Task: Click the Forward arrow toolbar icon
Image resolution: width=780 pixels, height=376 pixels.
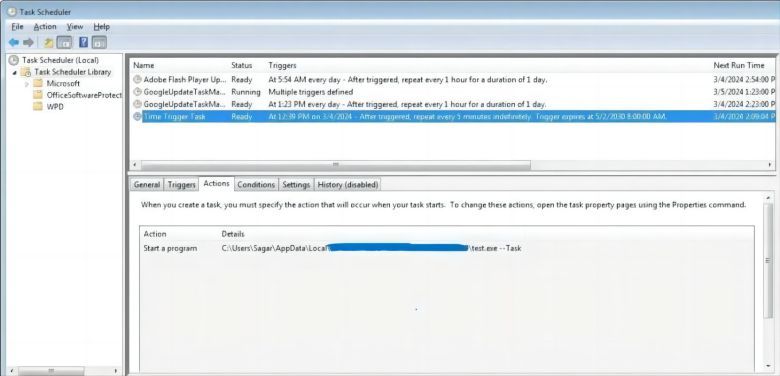Action: click(29, 43)
